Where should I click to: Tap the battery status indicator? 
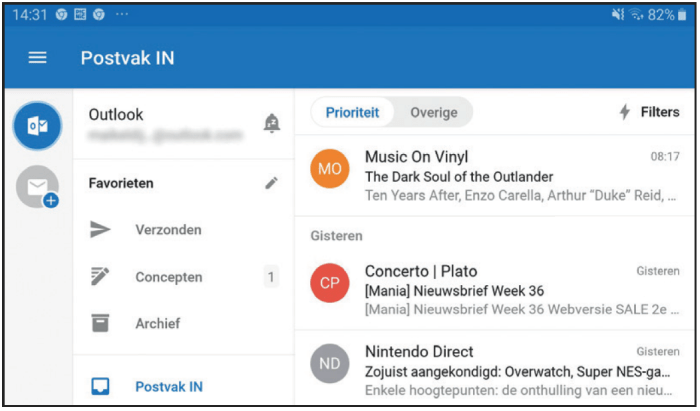tap(682, 15)
